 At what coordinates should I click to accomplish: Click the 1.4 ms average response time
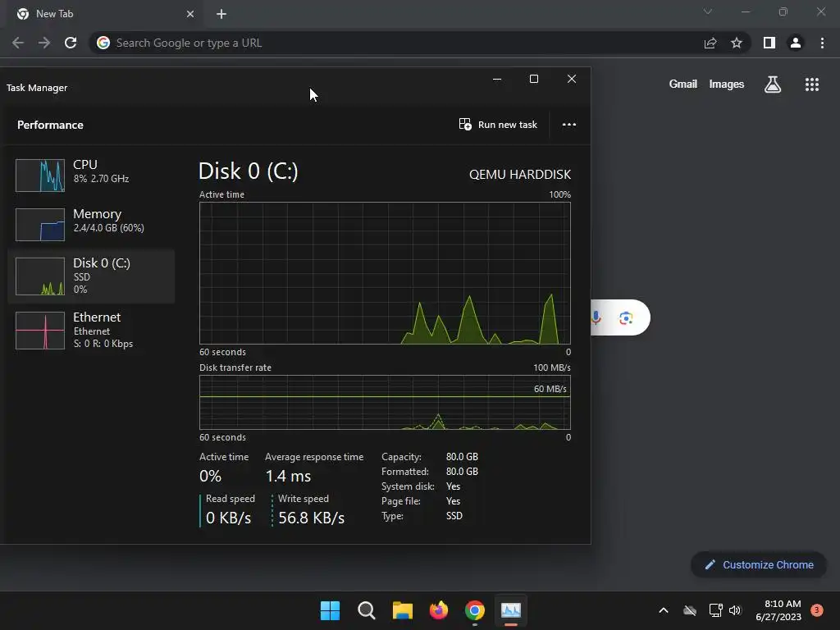(288, 476)
